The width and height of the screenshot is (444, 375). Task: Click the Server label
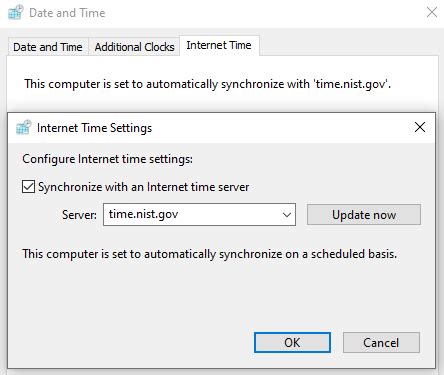tap(79, 215)
